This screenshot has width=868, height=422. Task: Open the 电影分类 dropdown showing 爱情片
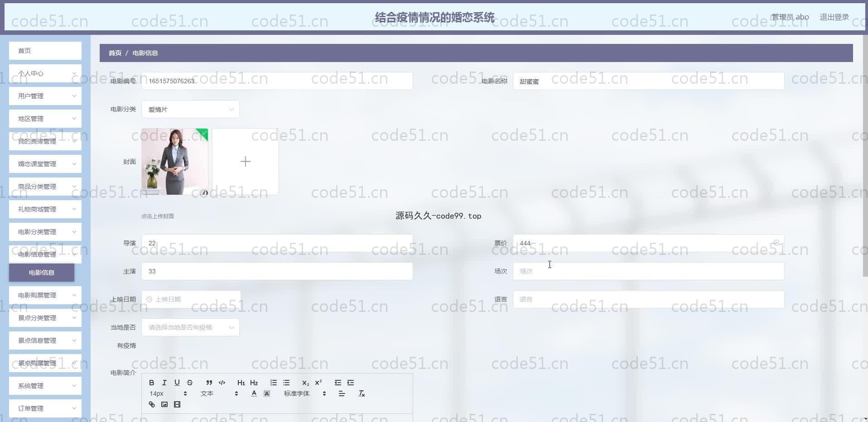click(x=190, y=110)
